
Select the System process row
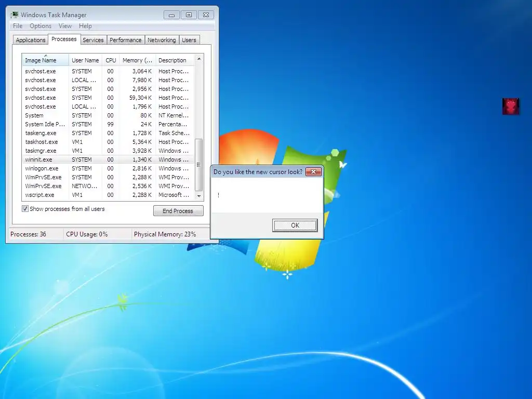[x=108, y=115]
